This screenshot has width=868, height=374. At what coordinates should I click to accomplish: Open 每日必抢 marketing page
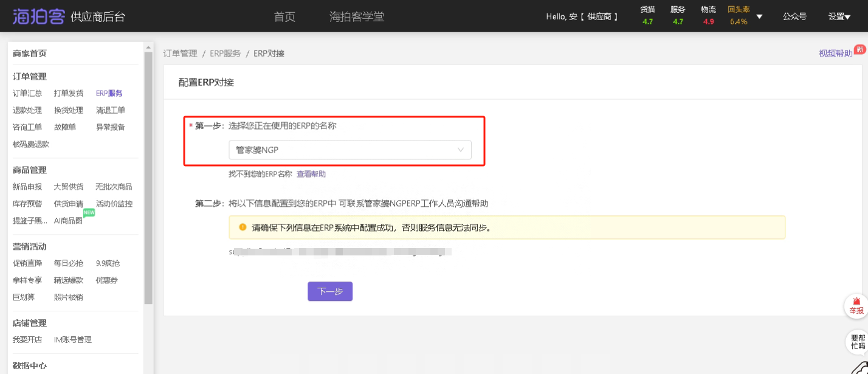pyautogui.click(x=69, y=263)
